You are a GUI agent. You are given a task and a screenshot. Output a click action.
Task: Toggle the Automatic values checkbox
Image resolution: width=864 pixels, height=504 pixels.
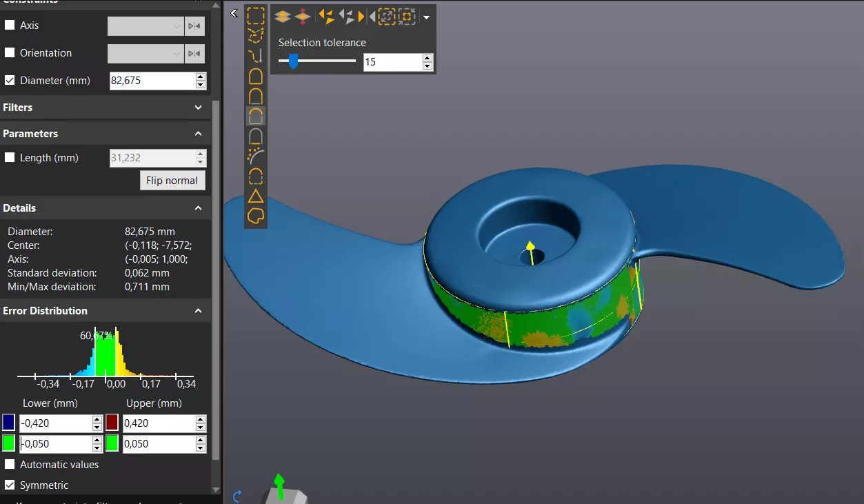(10, 465)
